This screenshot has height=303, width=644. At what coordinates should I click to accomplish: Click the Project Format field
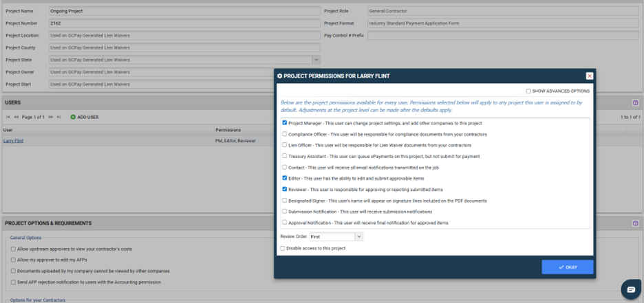(503, 23)
